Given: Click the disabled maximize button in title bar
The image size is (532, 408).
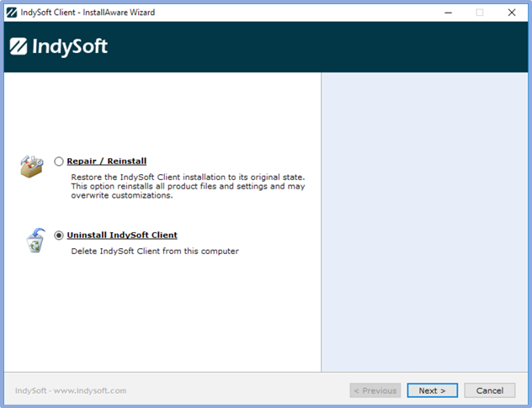Looking at the screenshot, I should point(480,13).
